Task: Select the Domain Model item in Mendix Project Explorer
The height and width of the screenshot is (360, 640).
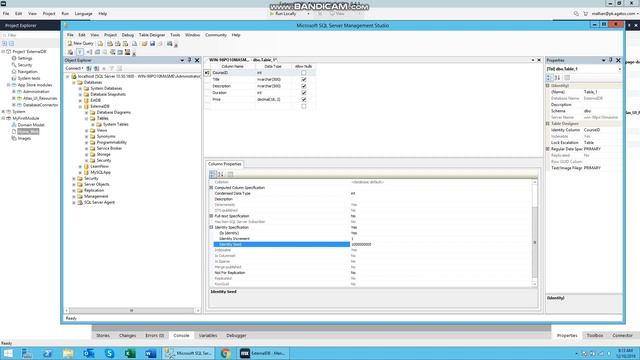Action: pyautogui.click(x=31, y=125)
